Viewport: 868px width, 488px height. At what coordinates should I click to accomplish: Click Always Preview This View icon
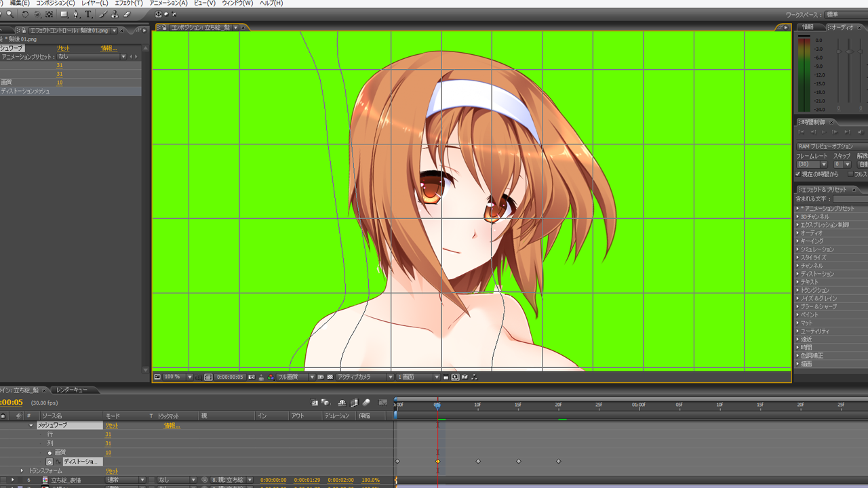pyautogui.click(x=157, y=377)
